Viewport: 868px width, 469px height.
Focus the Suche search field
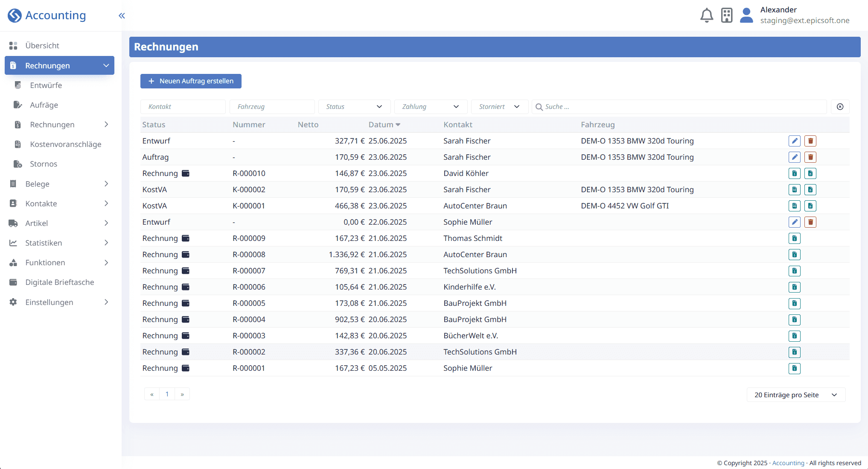(679, 107)
